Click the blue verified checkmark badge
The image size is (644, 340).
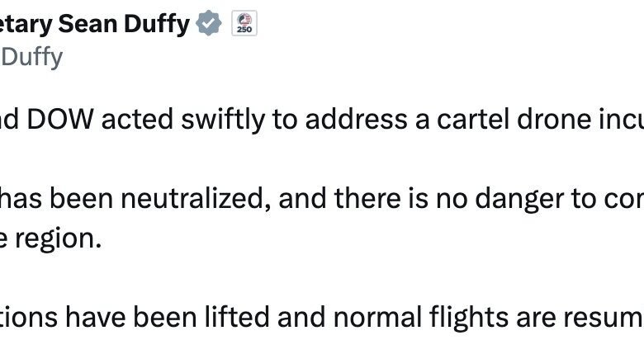(209, 25)
